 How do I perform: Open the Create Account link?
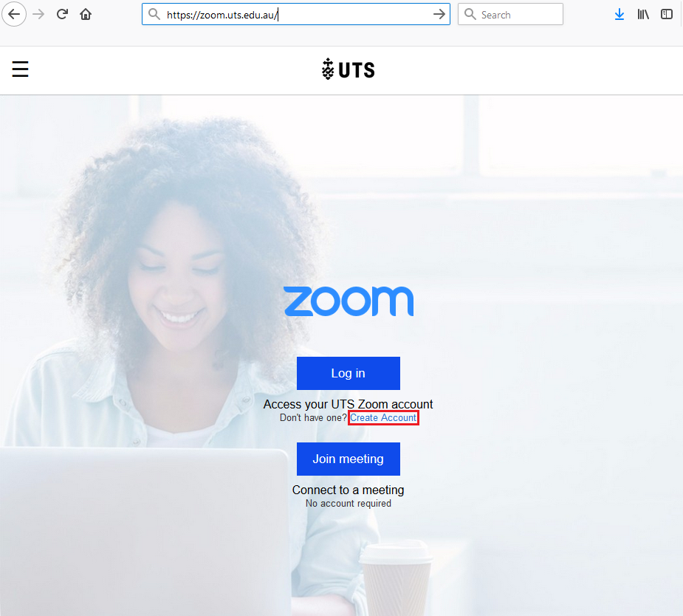pos(383,417)
